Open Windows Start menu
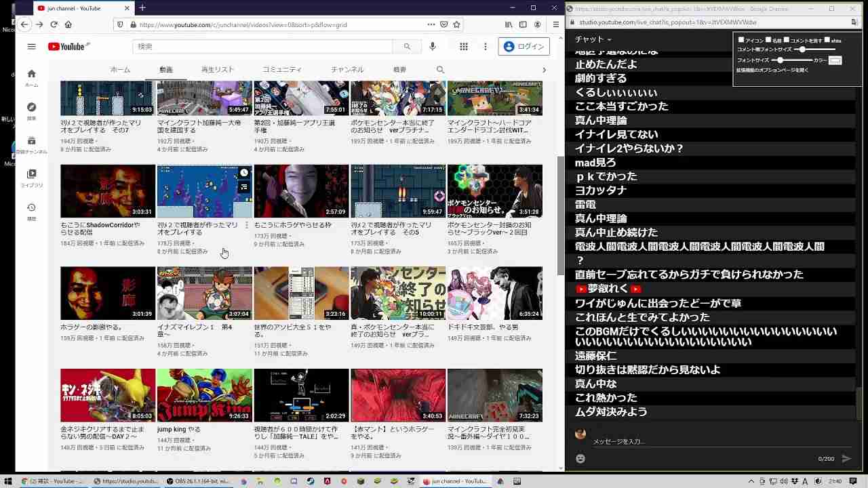This screenshot has height=488, width=868. click(7, 481)
